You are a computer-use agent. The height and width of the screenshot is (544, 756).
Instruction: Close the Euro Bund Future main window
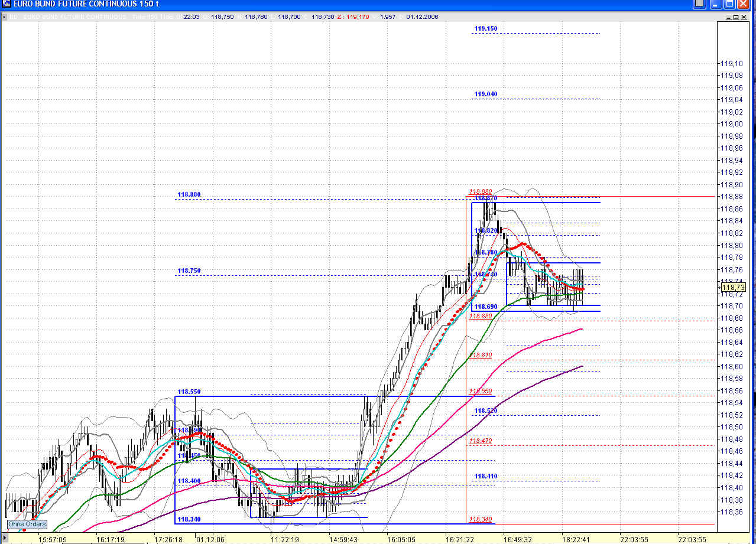click(744, 5)
